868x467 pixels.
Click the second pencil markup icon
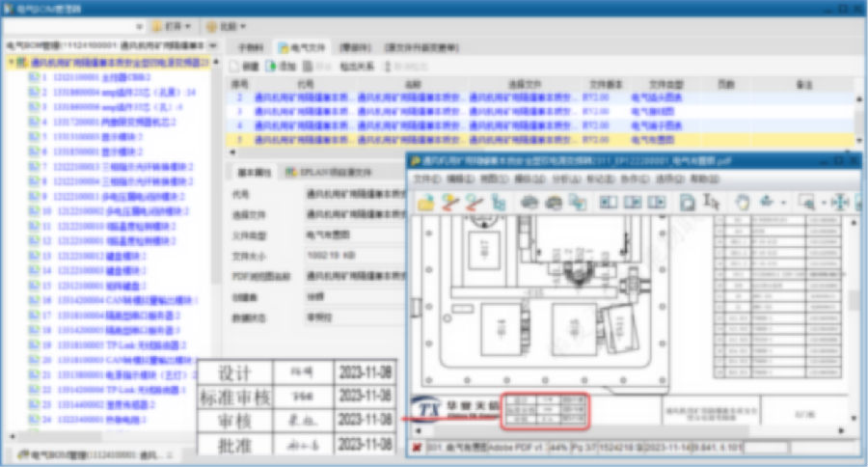click(475, 203)
